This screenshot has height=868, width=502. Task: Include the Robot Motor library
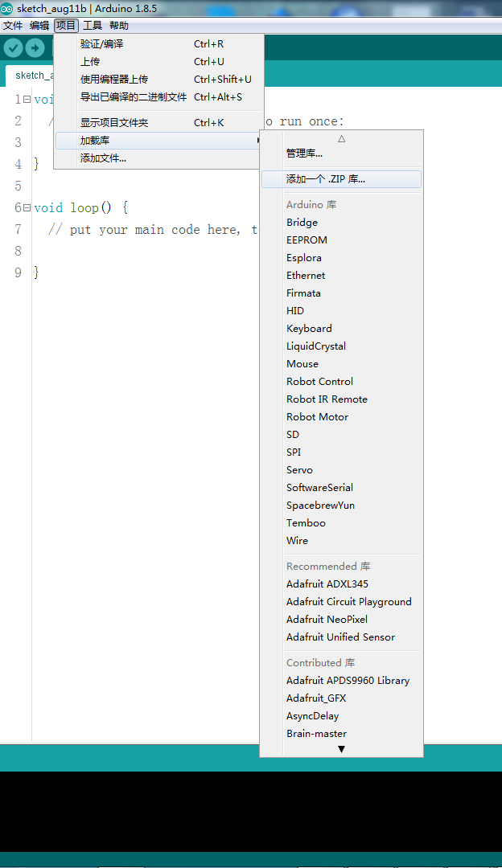tap(341, 417)
